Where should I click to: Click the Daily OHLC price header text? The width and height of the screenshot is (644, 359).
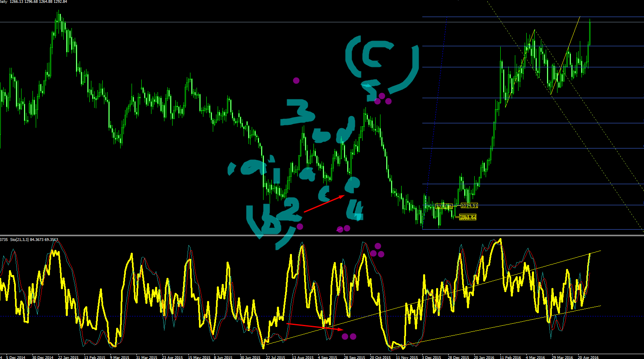(33, 2)
